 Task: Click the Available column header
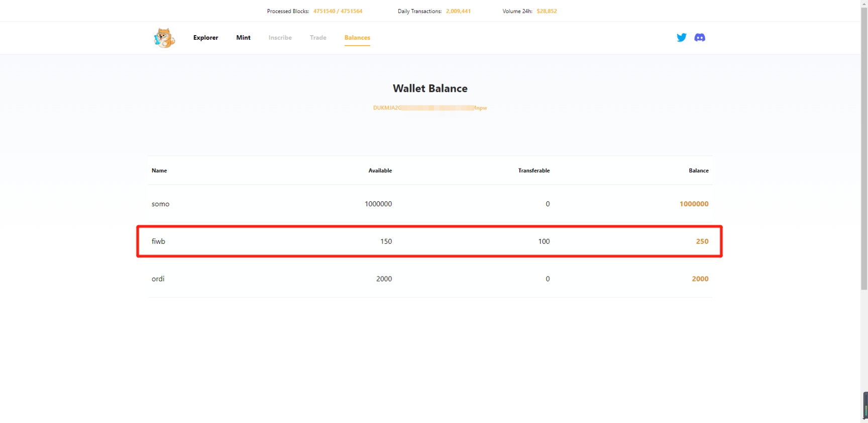380,171
